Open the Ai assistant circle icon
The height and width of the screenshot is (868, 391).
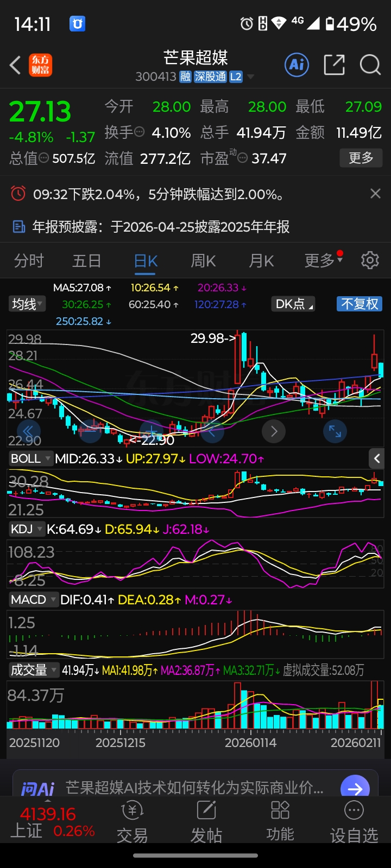(x=297, y=65)
